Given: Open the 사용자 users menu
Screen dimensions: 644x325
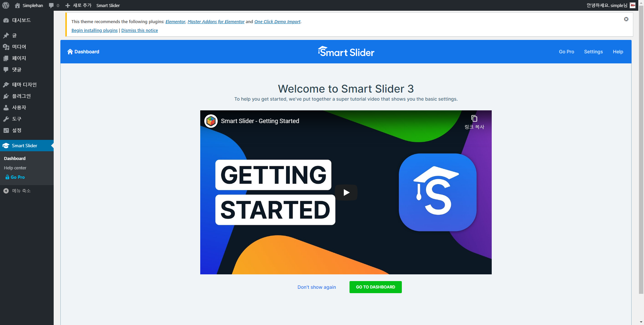Looking at the screenshot, I should click(27, 107).
